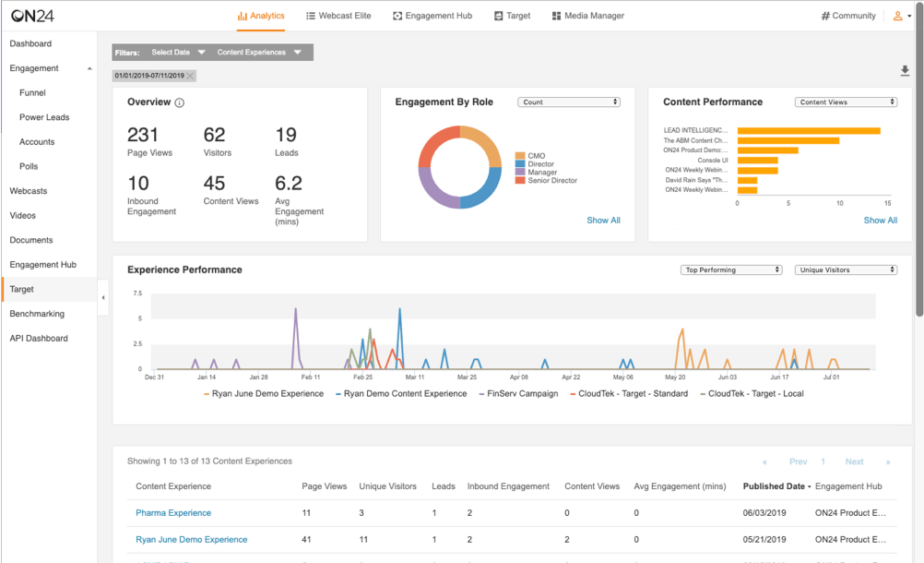This screenshot has width=924, height=563.
Task: Click the Community hash icon
Action: pos(825,16)
